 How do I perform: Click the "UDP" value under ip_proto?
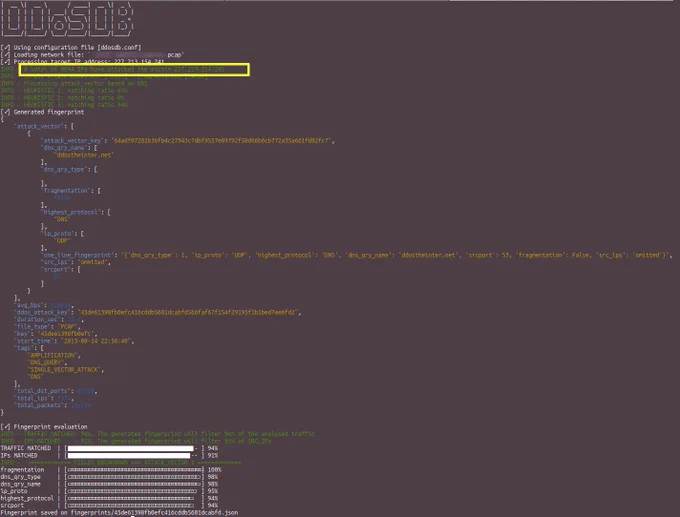click(62, 241)
